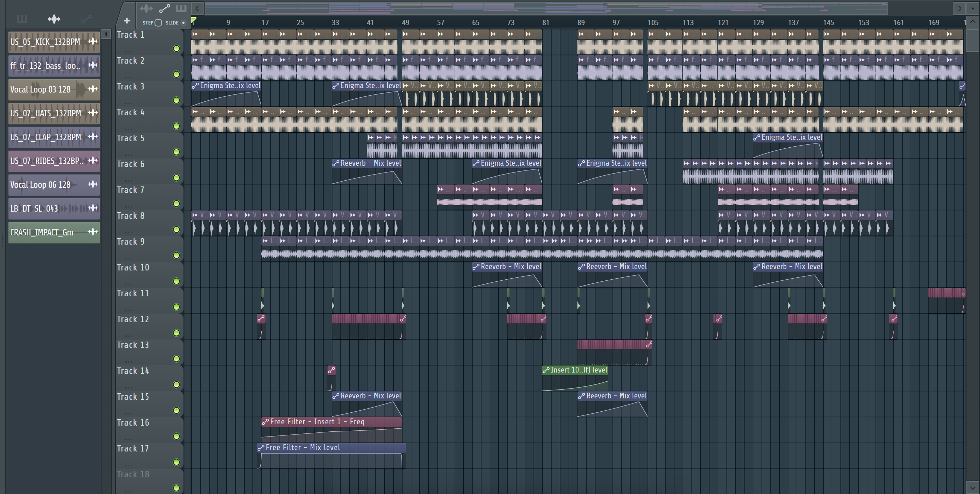Image resolution: width=980 pixels, height=494 pixels.
Task: Click the vertical scrollbar down arrow
Action: [973, 488]
